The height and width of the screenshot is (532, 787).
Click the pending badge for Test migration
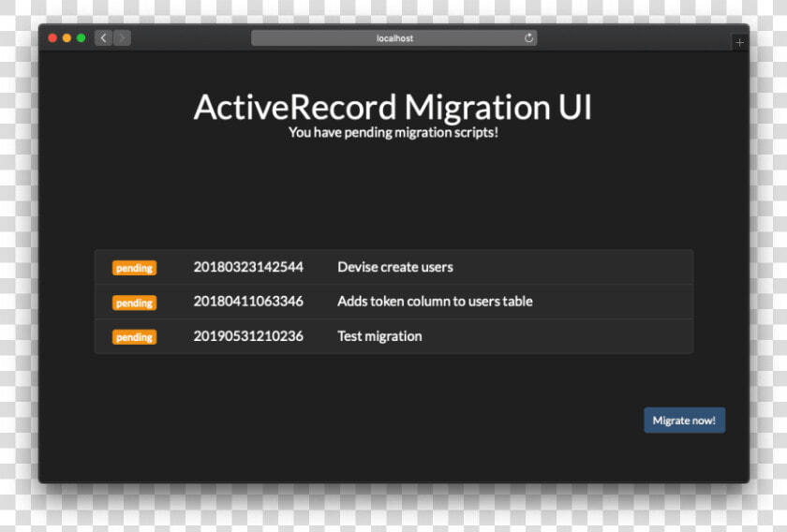tap(134, 337)
